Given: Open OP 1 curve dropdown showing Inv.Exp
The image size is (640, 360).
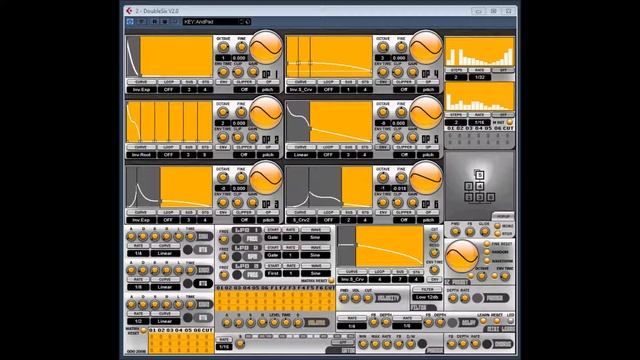Looking at the screenshot, I should pyautogui.click(x=142, y=89).
